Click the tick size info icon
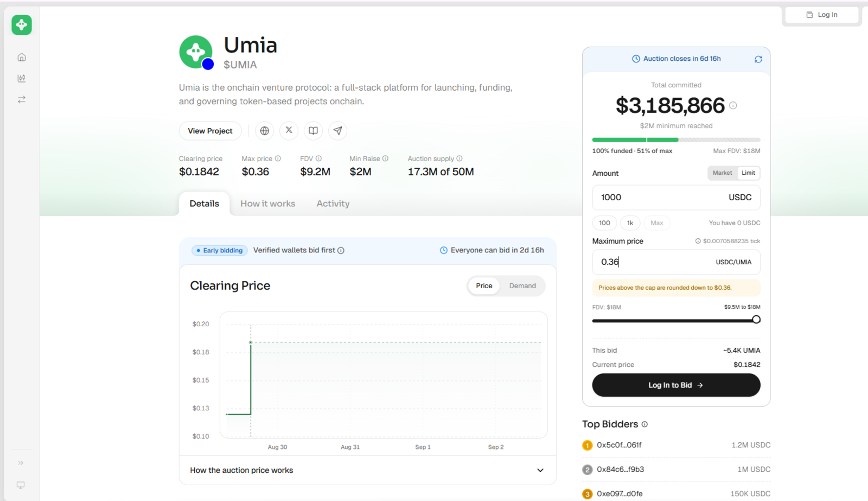The height and width of the screenshot is (501, 868). [x=698, y=241]
